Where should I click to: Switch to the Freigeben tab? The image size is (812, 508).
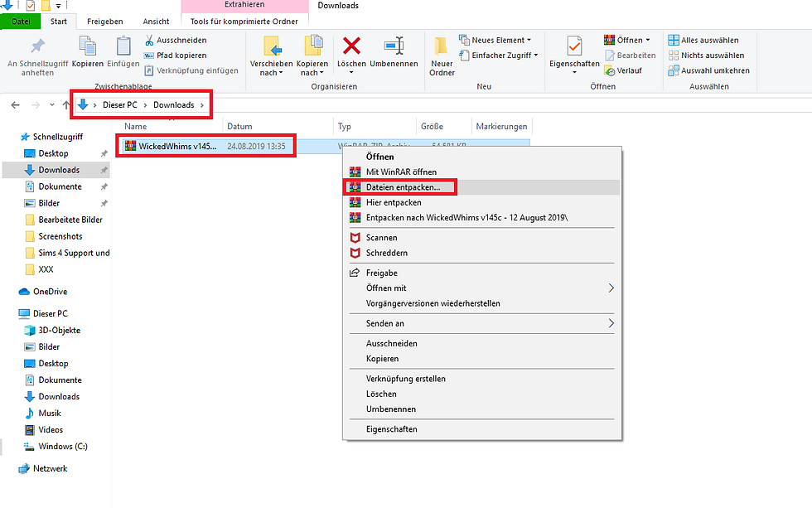click(x=105, y=22)
